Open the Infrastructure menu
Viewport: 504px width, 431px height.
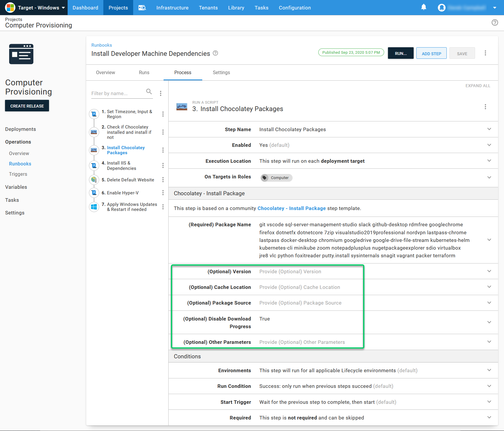(x=172, y=8)
